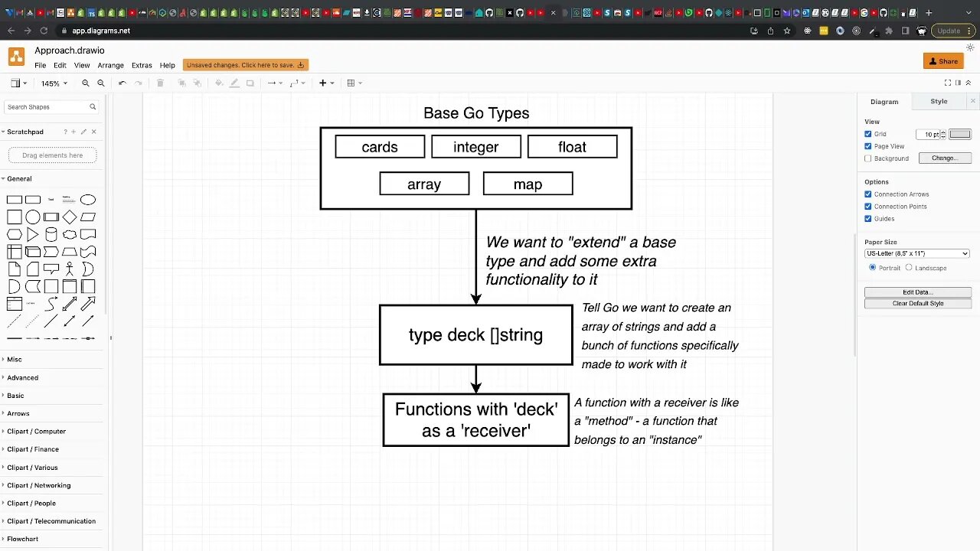Pick the cloud shape in General

70,235
